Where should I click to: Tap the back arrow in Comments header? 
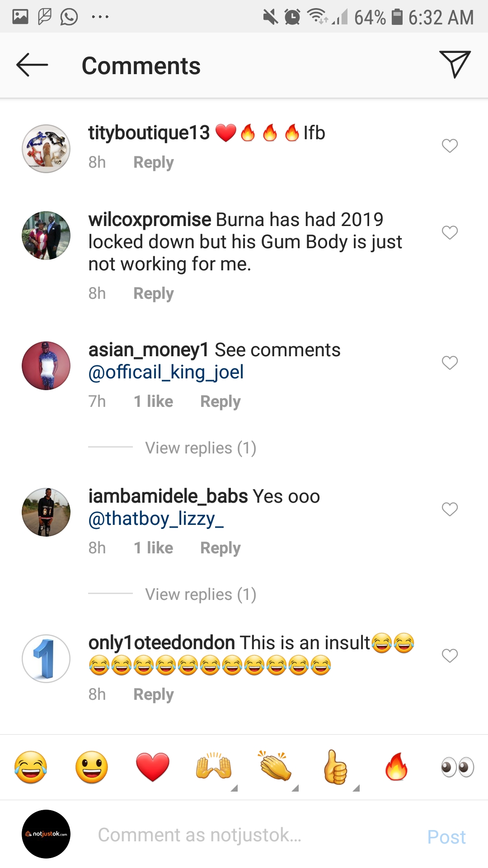(32, 65)
